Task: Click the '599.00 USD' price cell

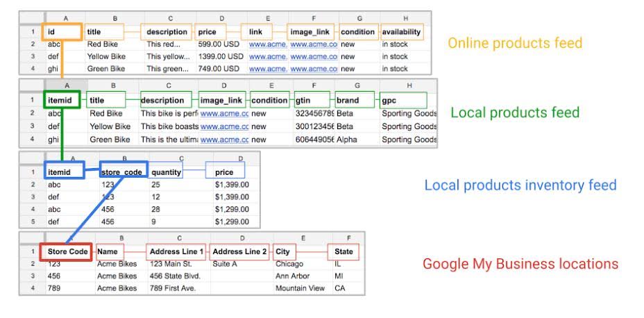Action: point(219,44)
